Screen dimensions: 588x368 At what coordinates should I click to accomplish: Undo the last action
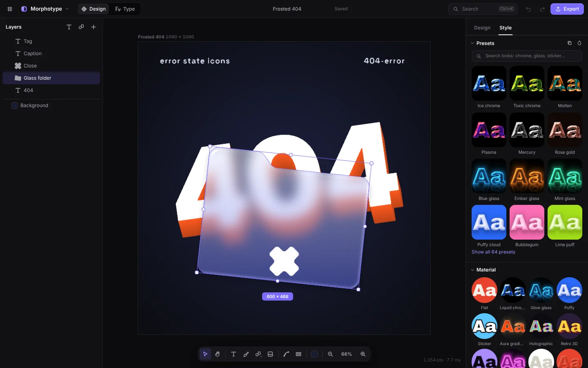tap(528, 9)
